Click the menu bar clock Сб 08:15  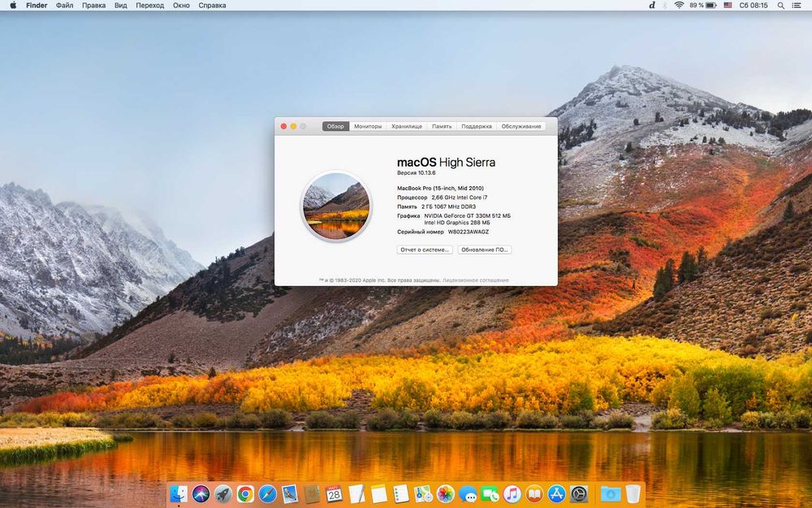753,5
